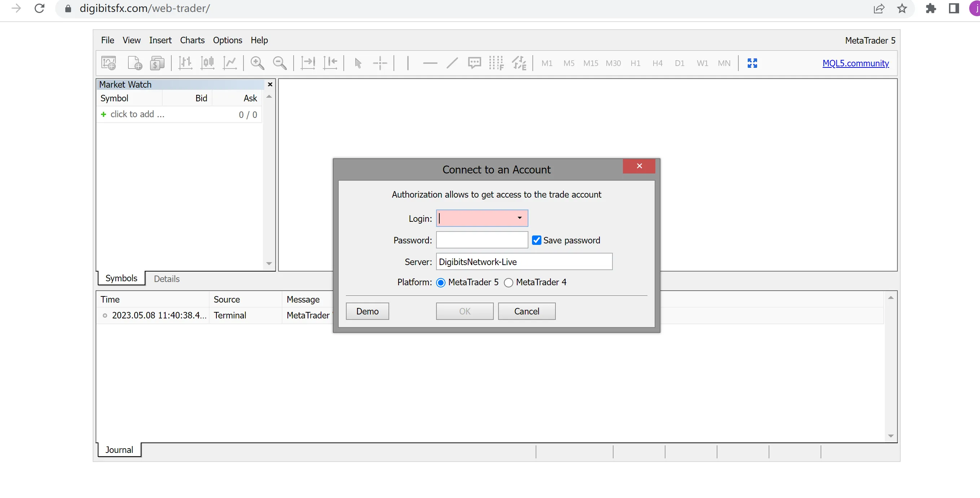
Task: Reload the browser page
Action: click(40, 8)
